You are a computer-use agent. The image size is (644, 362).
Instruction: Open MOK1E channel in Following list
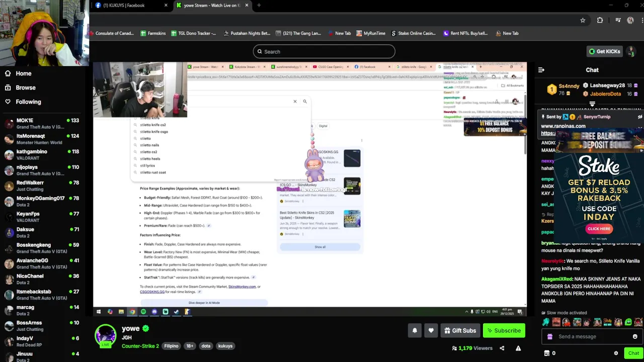[41, 124]
